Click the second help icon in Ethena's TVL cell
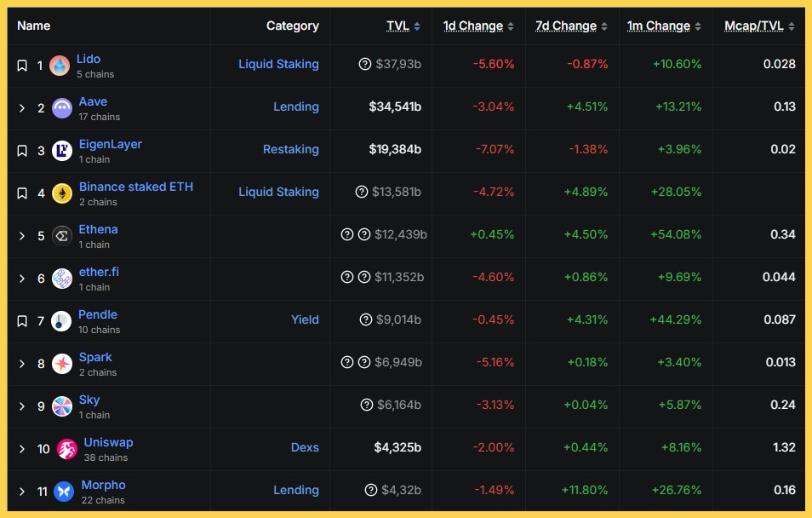This screenshot has height=518, width=812. click(x=364, y=234)
